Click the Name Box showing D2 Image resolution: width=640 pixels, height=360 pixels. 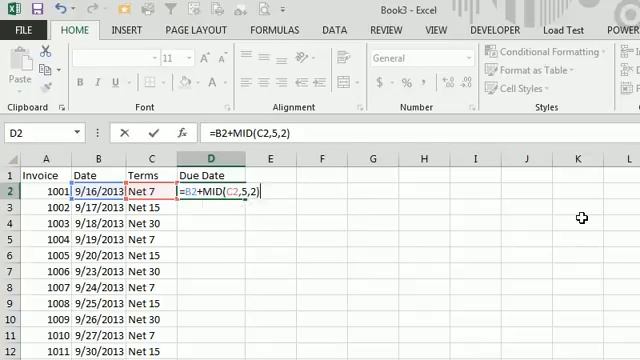click(x=44, y=133)
